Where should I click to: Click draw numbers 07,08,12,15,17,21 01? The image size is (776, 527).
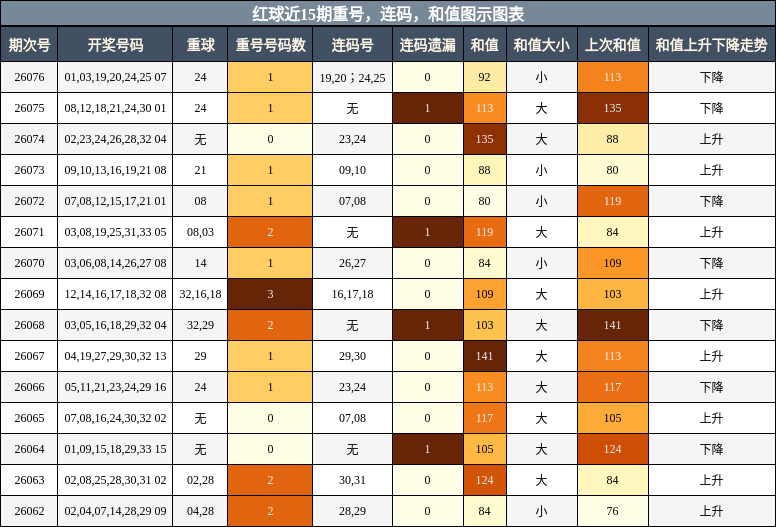click(x=115, y=201)
